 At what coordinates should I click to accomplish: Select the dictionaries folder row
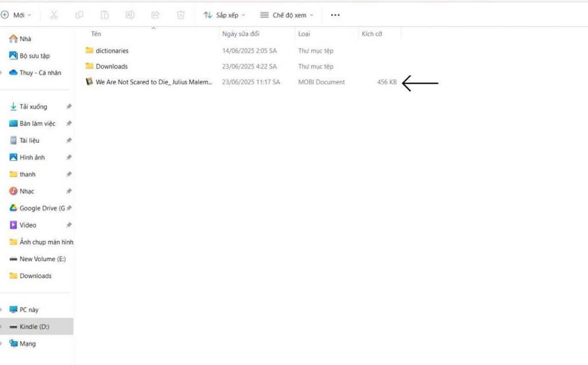pyautogui.click(x=242, y=51)
